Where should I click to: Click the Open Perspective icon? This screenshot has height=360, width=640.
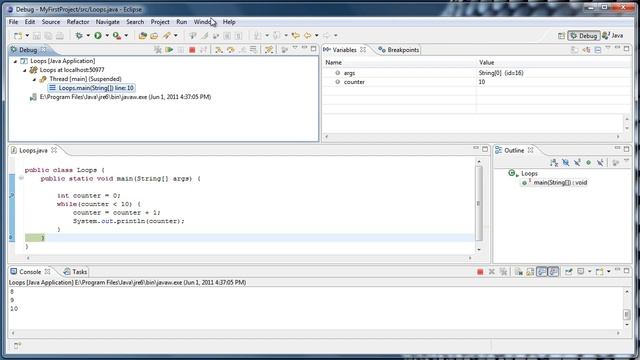(x=561, y=36)
